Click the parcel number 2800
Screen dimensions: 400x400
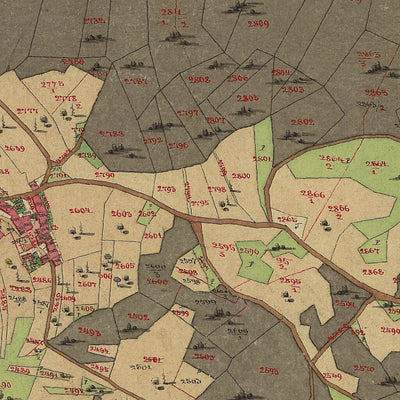click(241, 176)
